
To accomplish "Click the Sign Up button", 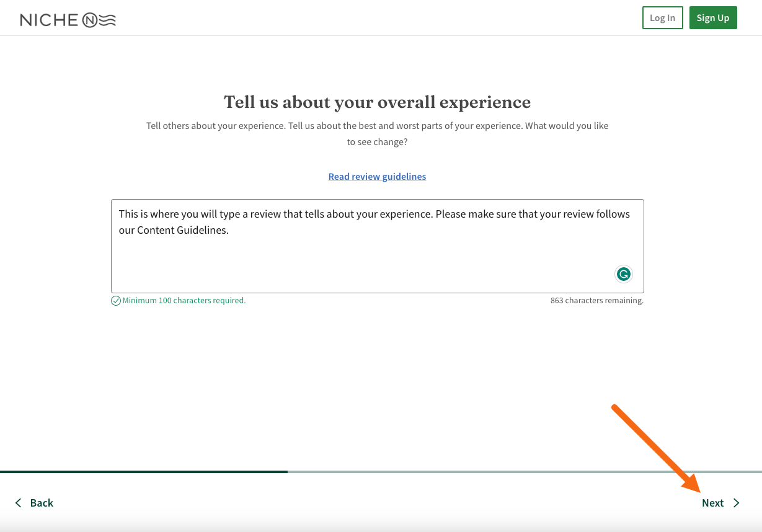I will point(713,18).
